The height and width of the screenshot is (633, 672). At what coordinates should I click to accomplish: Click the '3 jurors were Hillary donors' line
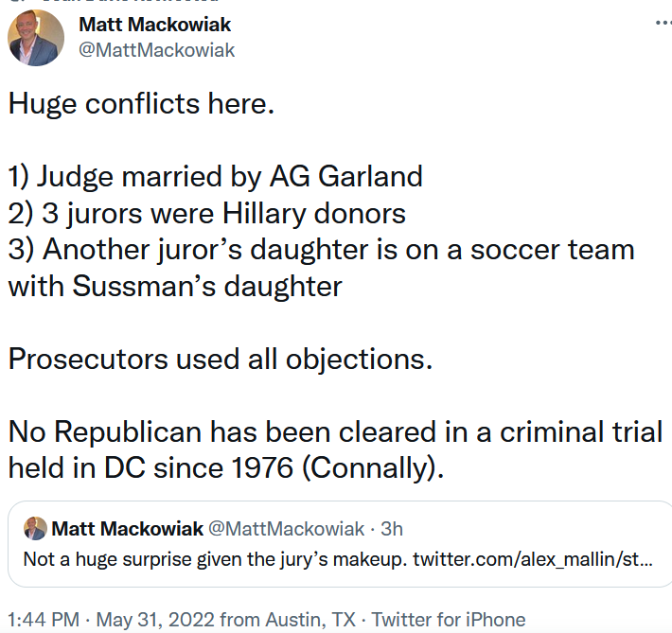coord(223,213)
